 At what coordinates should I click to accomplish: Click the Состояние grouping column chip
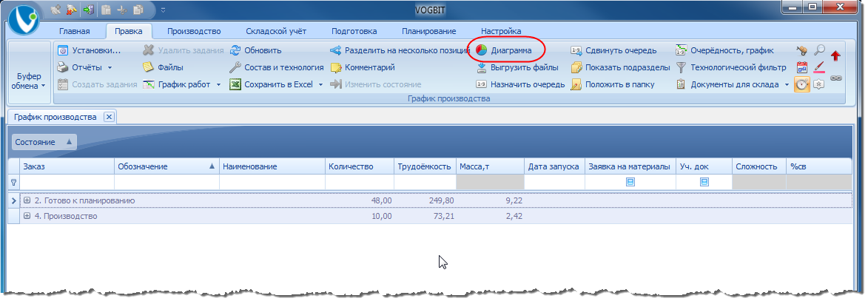(x=44, y=142)
